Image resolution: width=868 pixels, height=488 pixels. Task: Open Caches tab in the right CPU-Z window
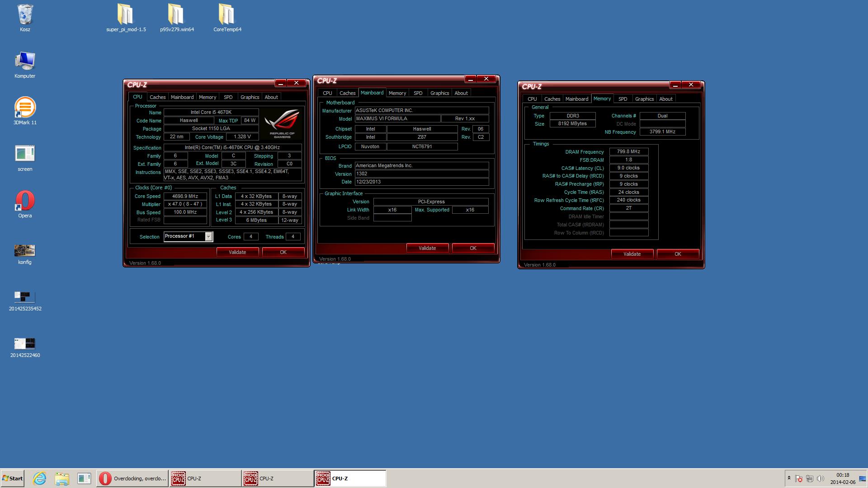(x=552, y=99)
